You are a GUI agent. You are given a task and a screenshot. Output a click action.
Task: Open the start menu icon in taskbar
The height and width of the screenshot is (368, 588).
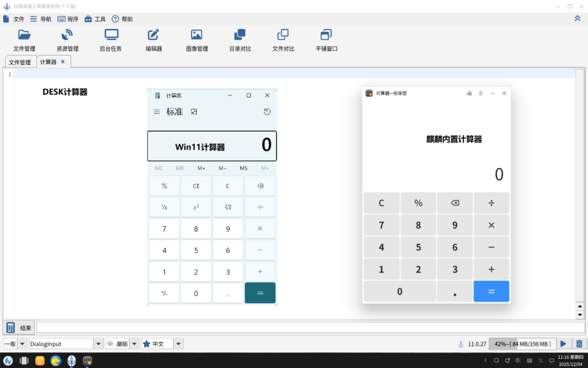8,361
